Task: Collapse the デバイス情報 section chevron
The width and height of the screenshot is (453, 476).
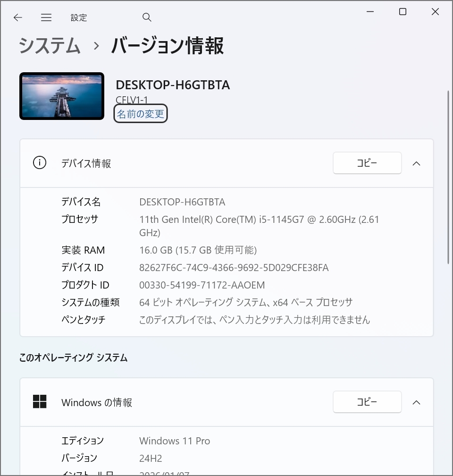Action: (416, 162)
